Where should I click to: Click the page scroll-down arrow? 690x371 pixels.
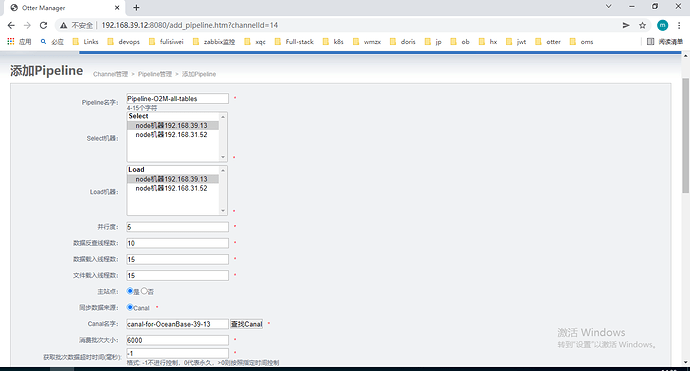coord(686,362)
